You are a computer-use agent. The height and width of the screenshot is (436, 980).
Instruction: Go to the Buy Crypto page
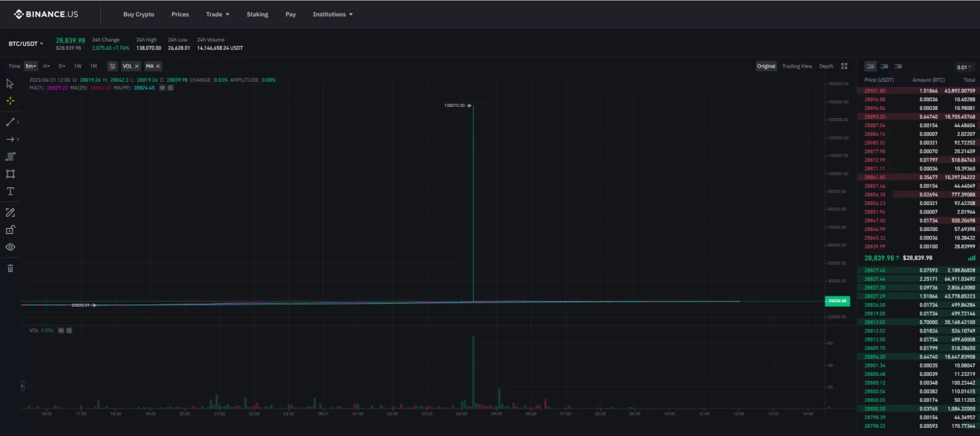(139, 14)
